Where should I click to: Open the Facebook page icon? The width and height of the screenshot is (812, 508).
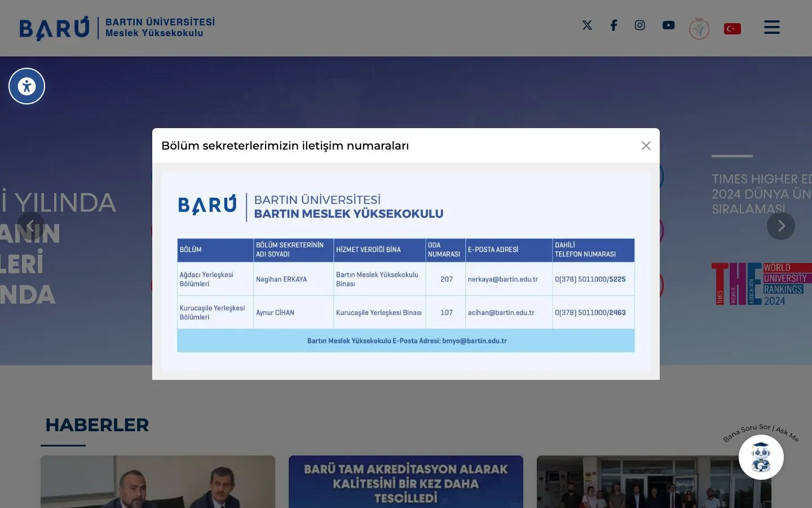tap(614, 25)
